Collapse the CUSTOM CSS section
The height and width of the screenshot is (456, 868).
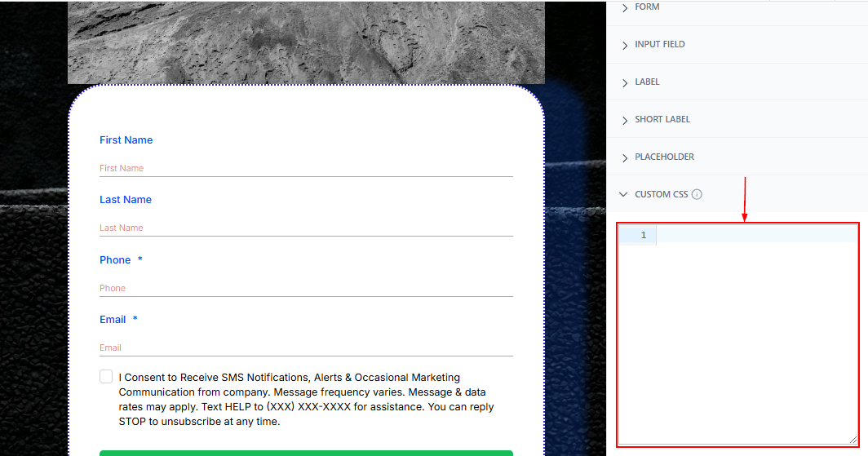661,195
